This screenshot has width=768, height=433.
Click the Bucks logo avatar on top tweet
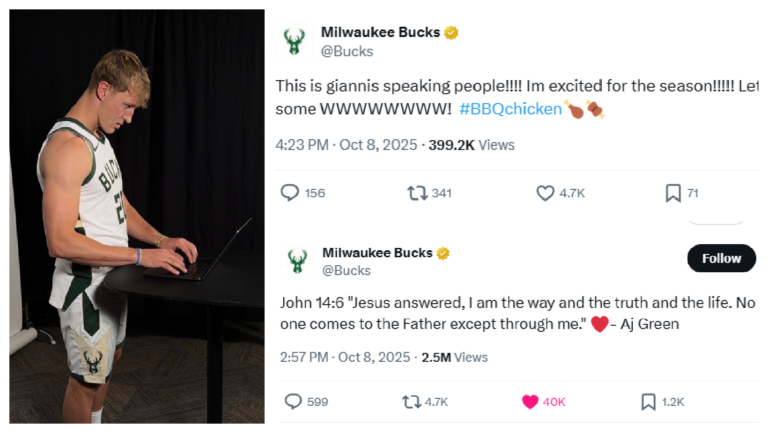(294, 41)
